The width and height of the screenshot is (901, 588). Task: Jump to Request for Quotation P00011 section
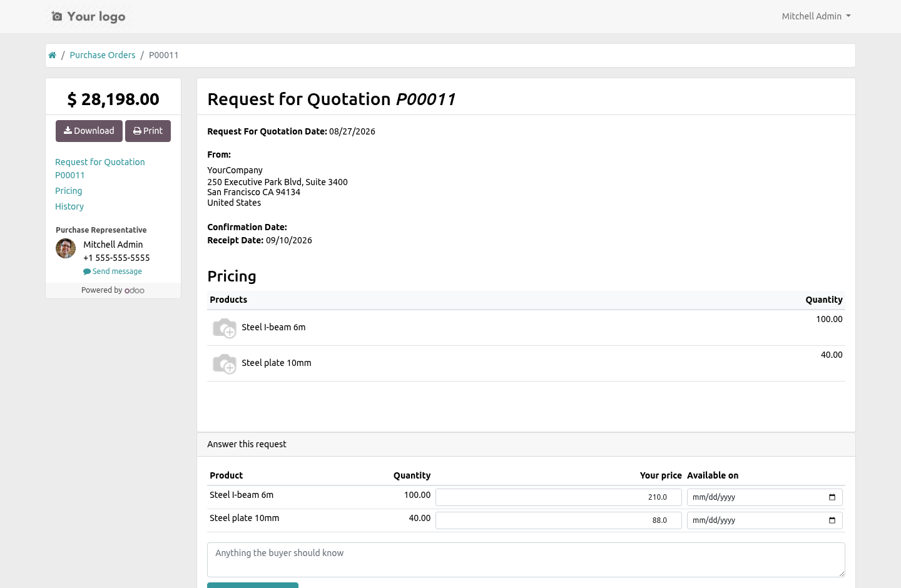pos(100,168)
